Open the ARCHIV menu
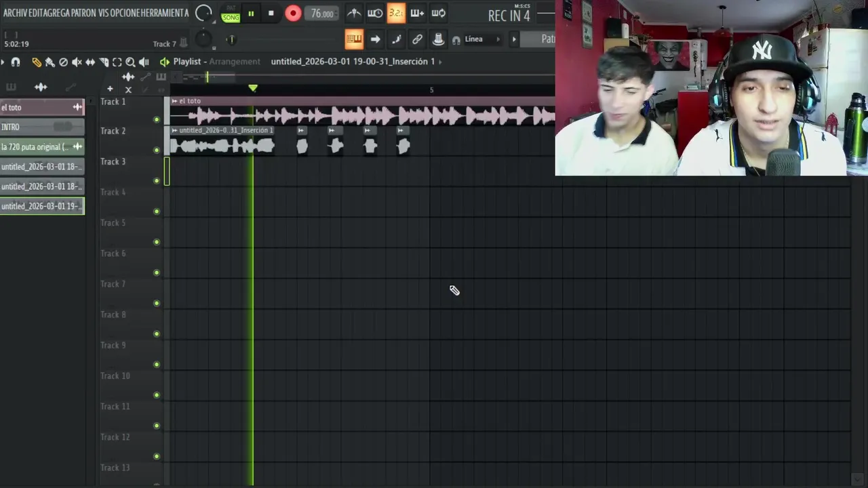The height and width of the screenshot is (488, 868). tap(16, 13)
